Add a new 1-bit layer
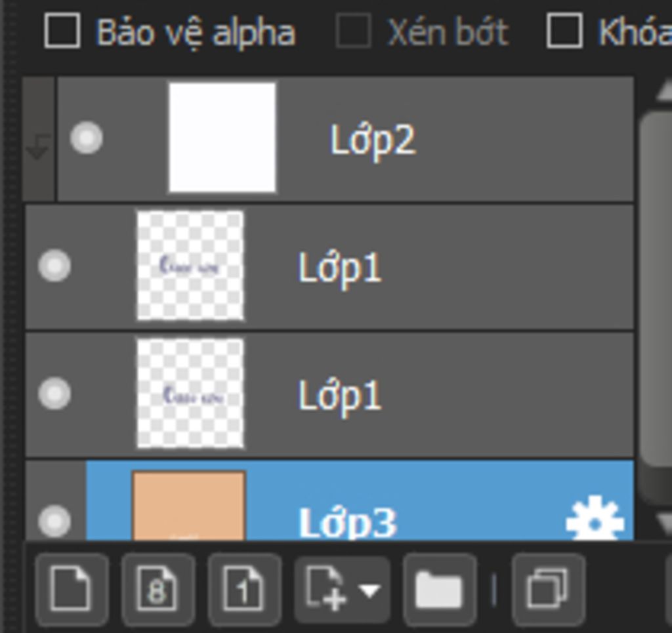 click(x=244, y=589)
